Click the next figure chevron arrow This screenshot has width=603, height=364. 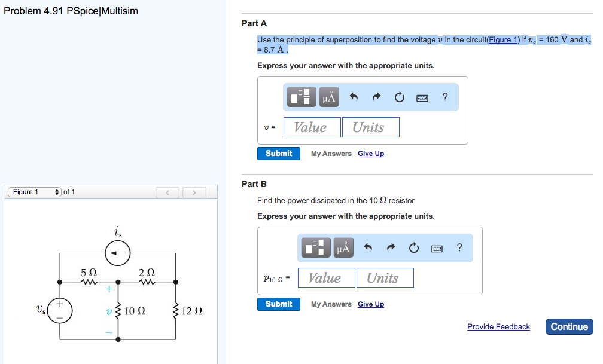[x=194, y=192]
